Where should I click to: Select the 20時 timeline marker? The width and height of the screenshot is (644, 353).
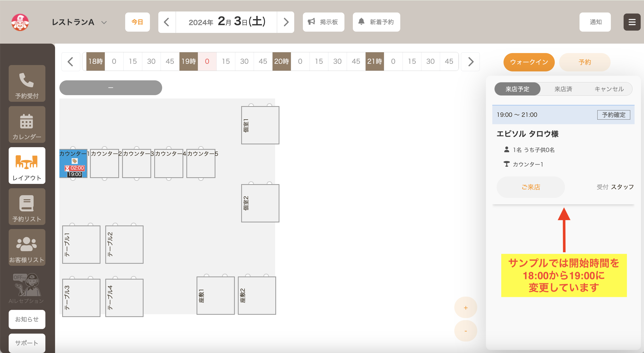point(281,61)
